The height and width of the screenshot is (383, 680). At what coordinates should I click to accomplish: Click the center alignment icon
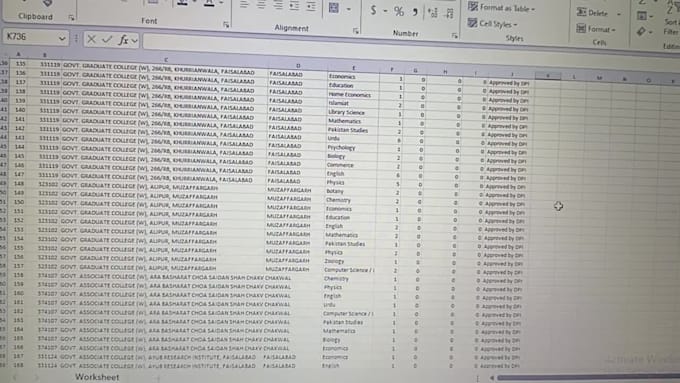(x=261, y=5)
